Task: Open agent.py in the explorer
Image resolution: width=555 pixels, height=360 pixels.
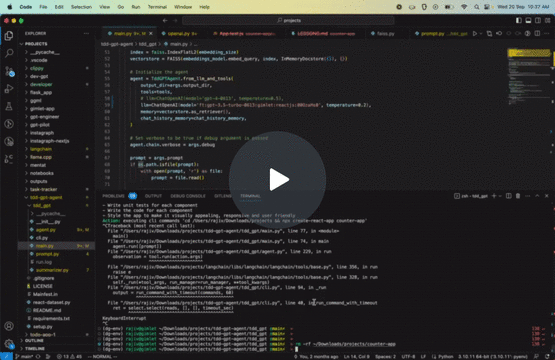Action: coord(56,230)
